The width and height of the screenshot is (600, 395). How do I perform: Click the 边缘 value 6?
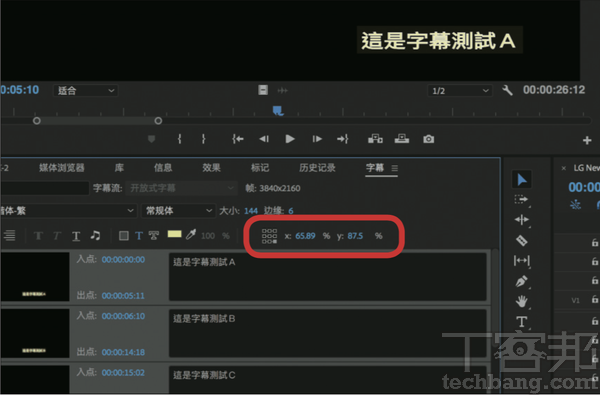291,211
